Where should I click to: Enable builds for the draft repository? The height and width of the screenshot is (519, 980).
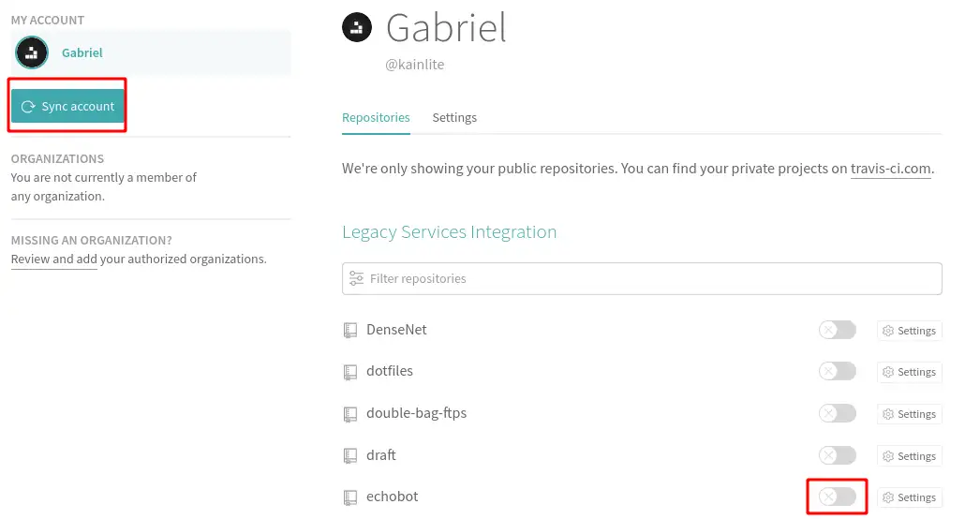[x=838, y=455]
